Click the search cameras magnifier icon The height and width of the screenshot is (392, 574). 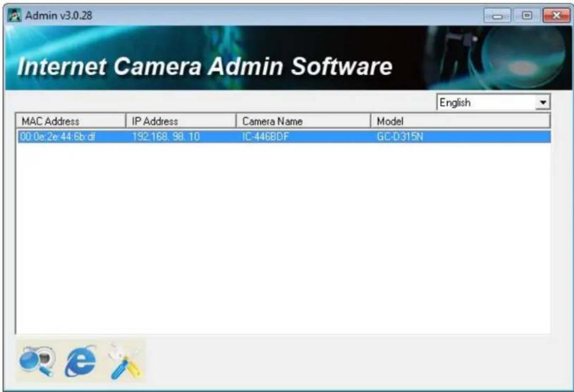tap(36, 361)
